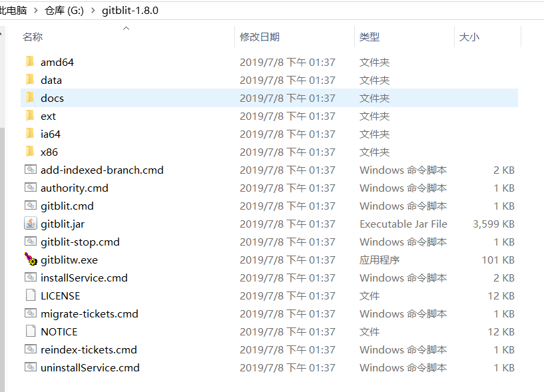Screen dimensions: 544x392
Task: Select the x86 folder icon
Action: coord(30,152)
